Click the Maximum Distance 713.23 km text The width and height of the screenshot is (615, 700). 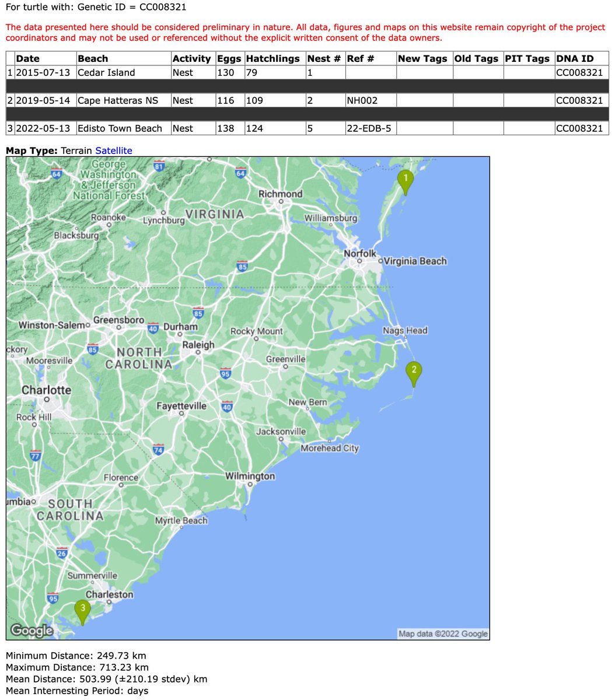point(77,667)
